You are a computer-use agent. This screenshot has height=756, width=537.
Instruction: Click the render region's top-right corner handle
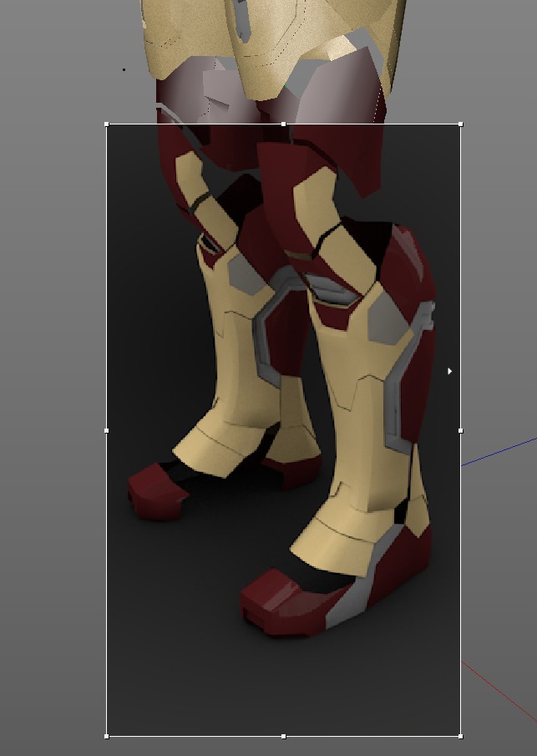(461, 124)
